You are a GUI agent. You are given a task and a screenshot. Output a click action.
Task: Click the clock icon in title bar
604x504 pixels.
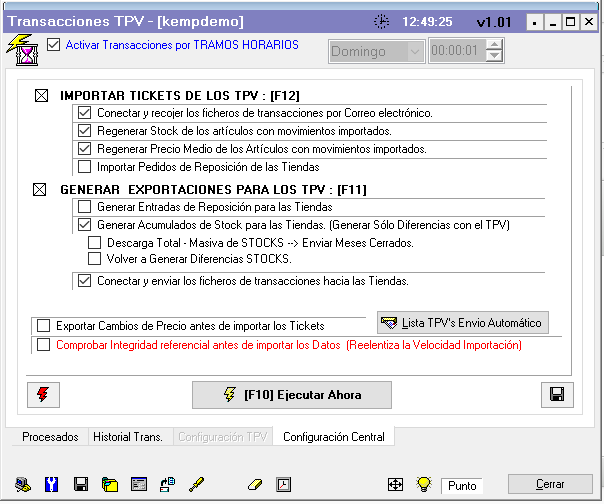point(382,21)
